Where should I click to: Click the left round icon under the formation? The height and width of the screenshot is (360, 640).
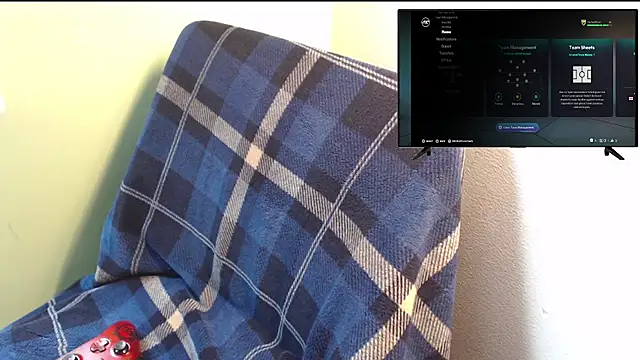pos(498,97)
